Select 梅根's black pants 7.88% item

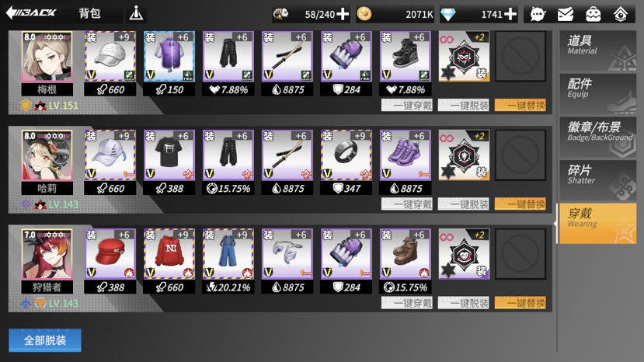tap(228, 57)
